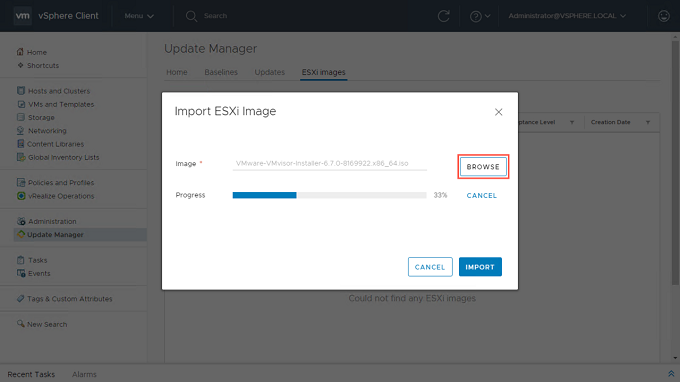Click the Content Libraries icon

(20, 144)
